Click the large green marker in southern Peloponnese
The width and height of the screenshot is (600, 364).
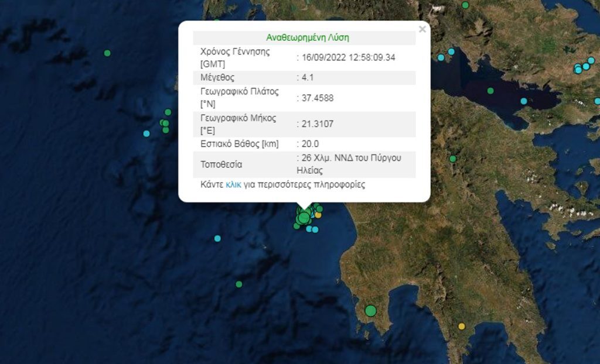(x=370, y=310)
